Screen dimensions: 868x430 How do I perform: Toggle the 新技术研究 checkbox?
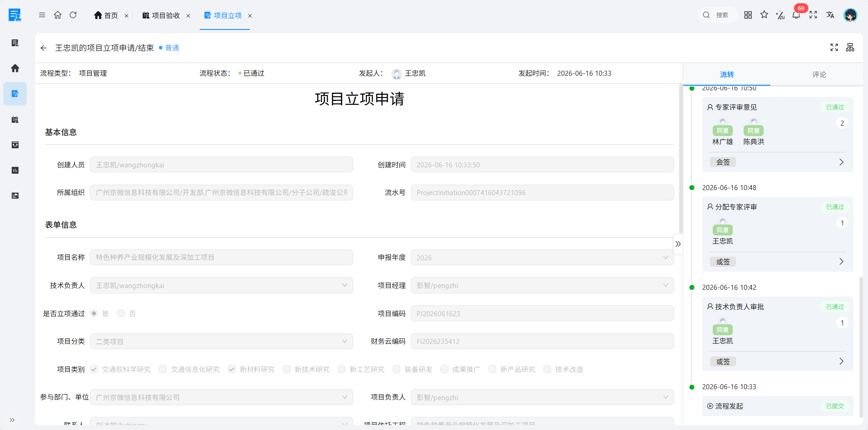coord(286,369)
